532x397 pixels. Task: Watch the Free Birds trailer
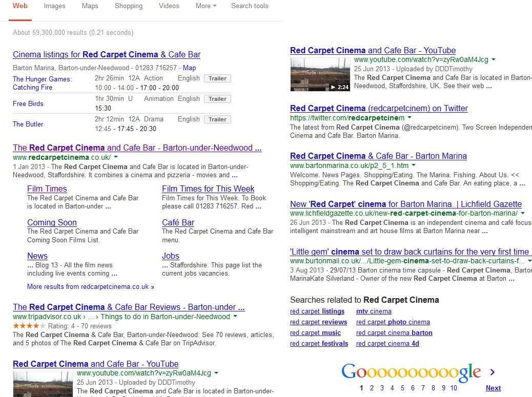coord(217,99)
